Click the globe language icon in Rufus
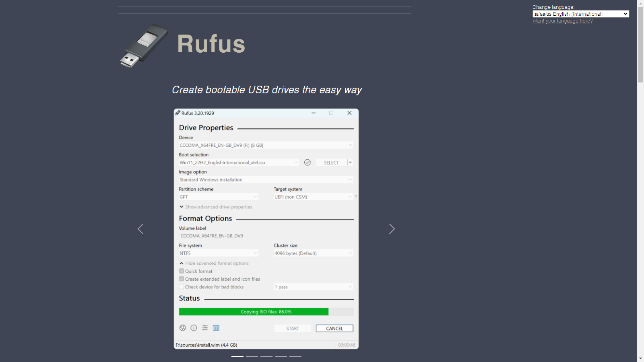The height and width of the screenshot is (362, 644). point(183,328)
